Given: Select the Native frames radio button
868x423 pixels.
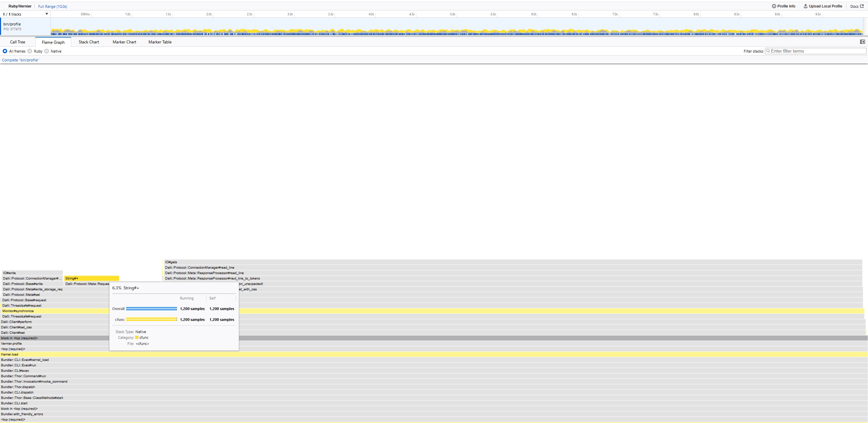Looking at the screenshot, I should tap(47, 51).
